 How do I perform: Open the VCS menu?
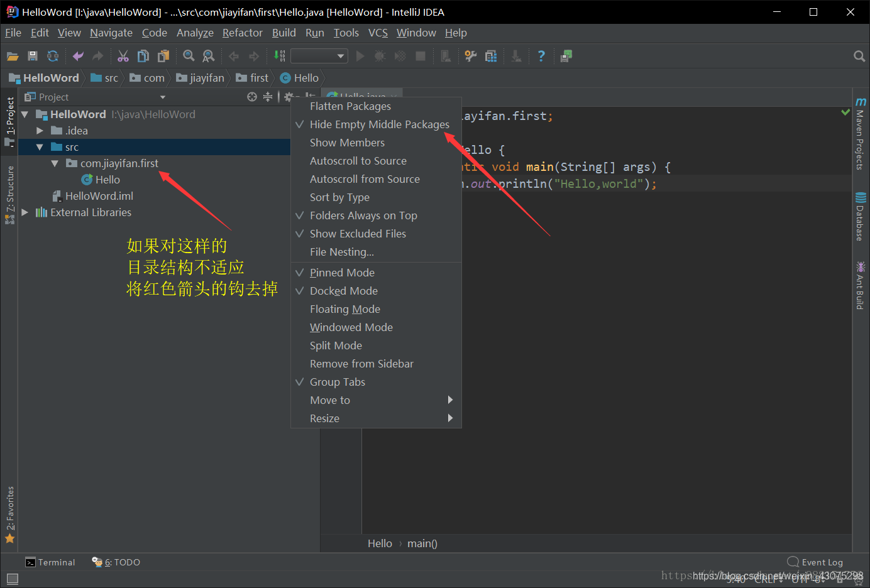[378, 33]
